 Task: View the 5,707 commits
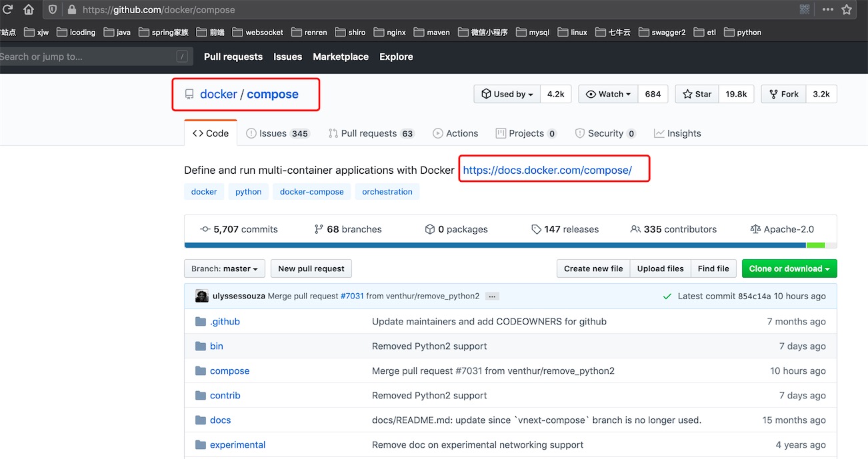pyautogui.click(x=239, y=229)
